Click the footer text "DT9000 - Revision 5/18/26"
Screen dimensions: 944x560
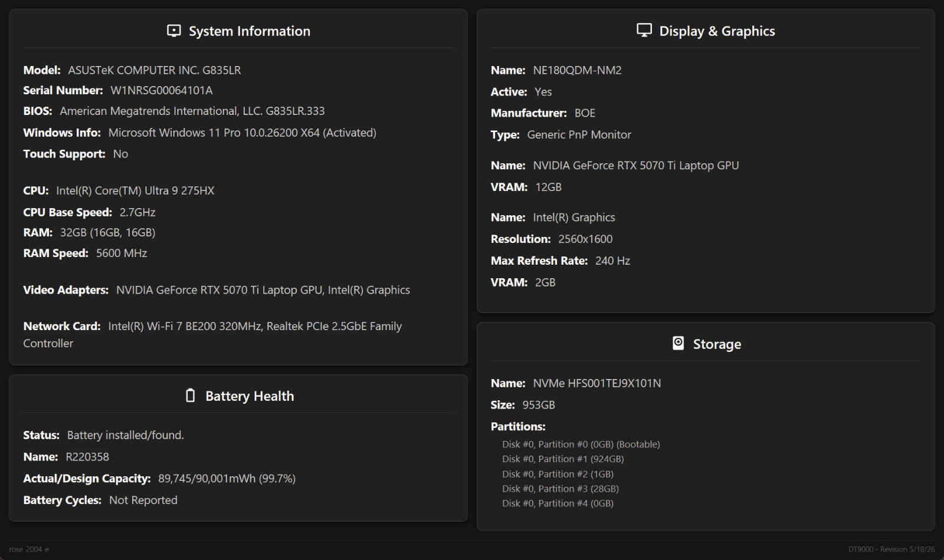click(x=891, y=549)
